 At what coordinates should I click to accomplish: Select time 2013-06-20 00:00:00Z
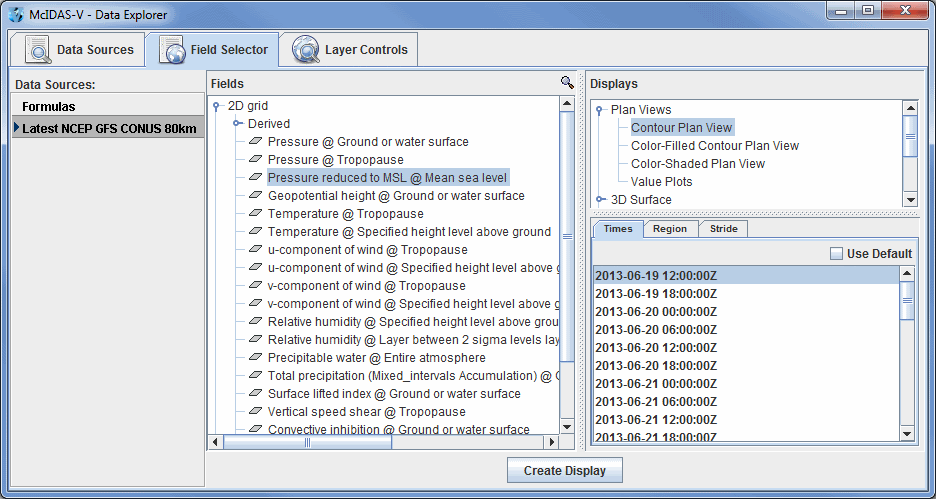click(x=746, y=312)
